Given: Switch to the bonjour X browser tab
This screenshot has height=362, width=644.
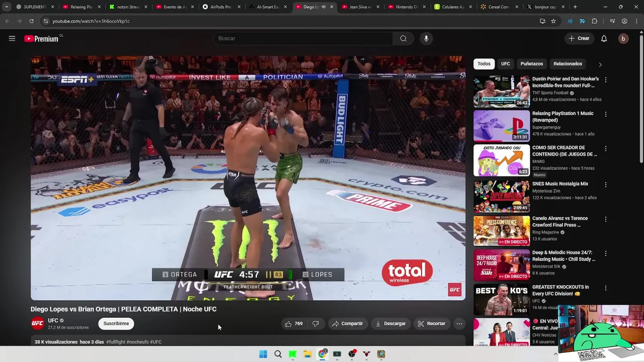Looking at the screenshot, I should 545,7.
